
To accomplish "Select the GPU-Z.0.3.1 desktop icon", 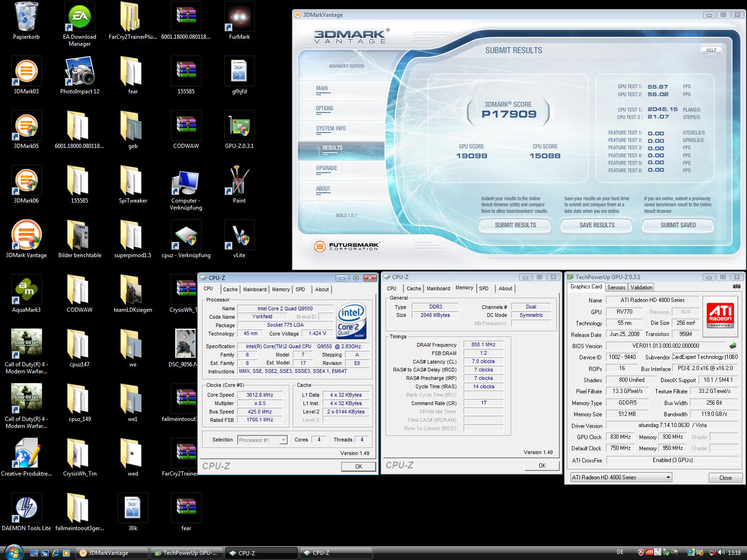I will pos(239,130).
